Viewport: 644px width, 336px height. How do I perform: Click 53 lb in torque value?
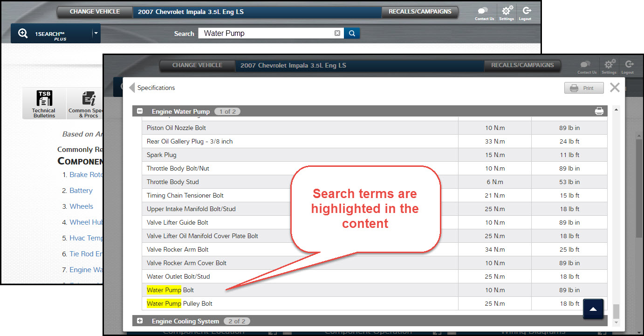pos(569,182)
